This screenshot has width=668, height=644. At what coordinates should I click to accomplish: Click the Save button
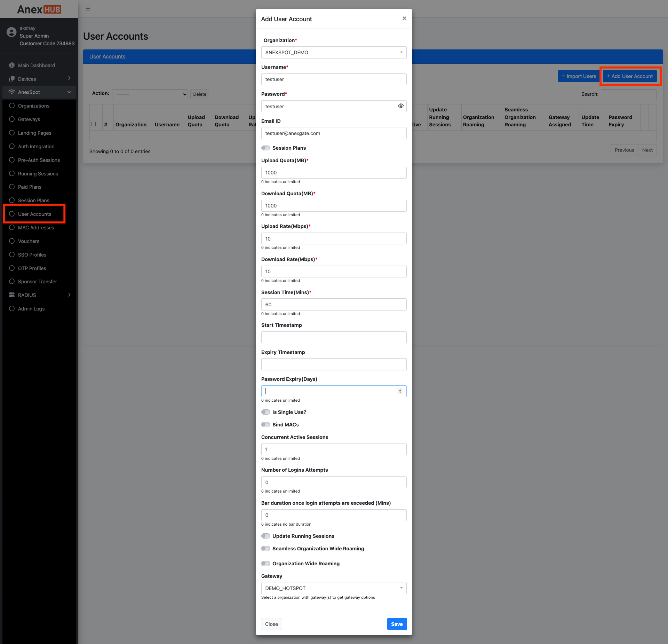(397, 624)
